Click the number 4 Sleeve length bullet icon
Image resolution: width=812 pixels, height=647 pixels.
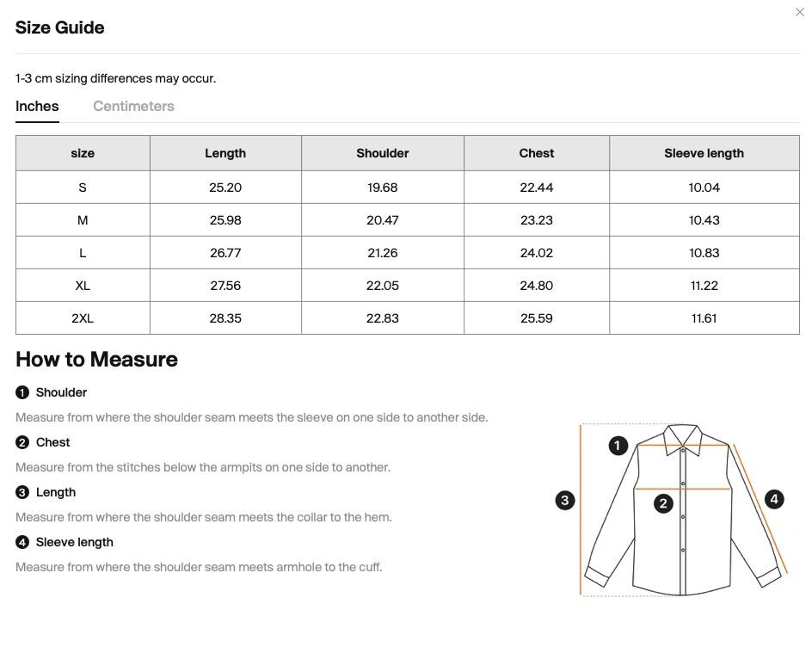(x=22, y=542)
